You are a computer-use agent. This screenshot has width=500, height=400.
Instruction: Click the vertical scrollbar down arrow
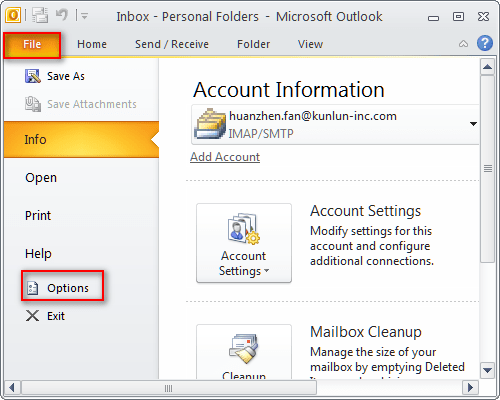pos(487,370)
